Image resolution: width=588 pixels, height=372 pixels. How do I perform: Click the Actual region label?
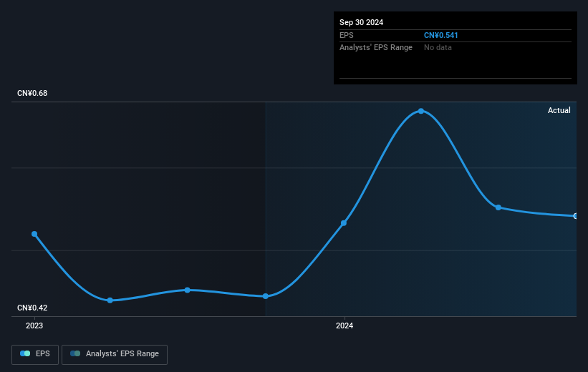click(x=559, y=110)
